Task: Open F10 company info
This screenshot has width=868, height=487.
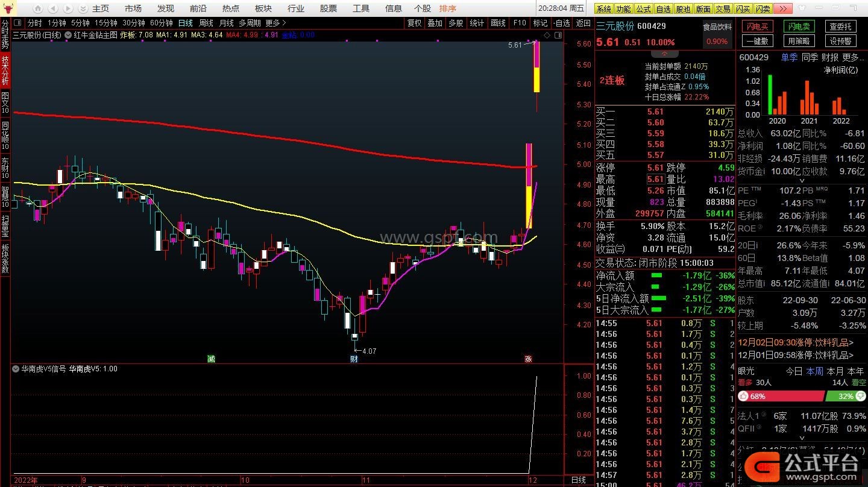Action: (x=520, y=23)
